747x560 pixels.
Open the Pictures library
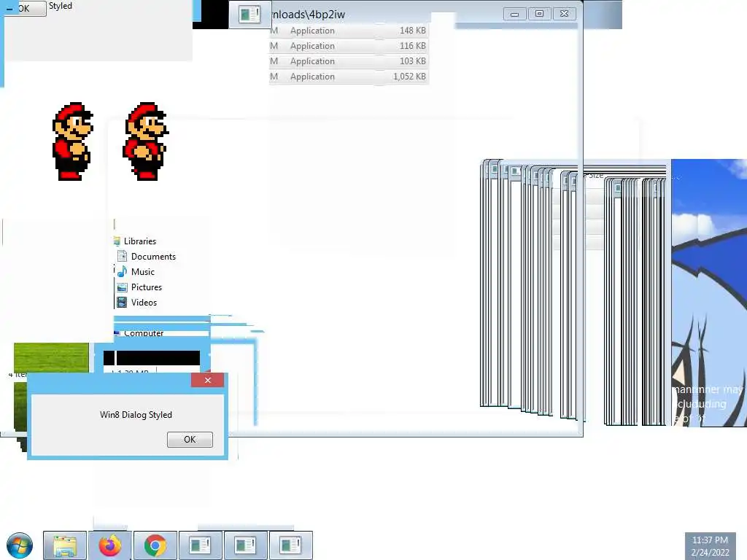(x=146, y=287)
